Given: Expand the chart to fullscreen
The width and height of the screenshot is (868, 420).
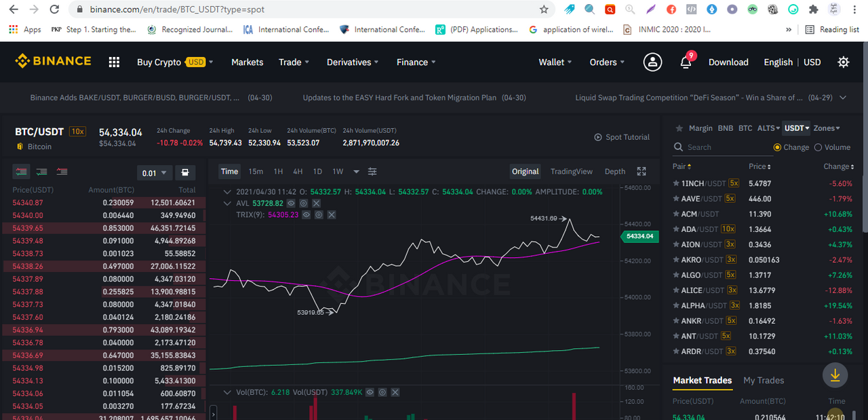Looking at the screenshot, I should (x=642, y=172).
